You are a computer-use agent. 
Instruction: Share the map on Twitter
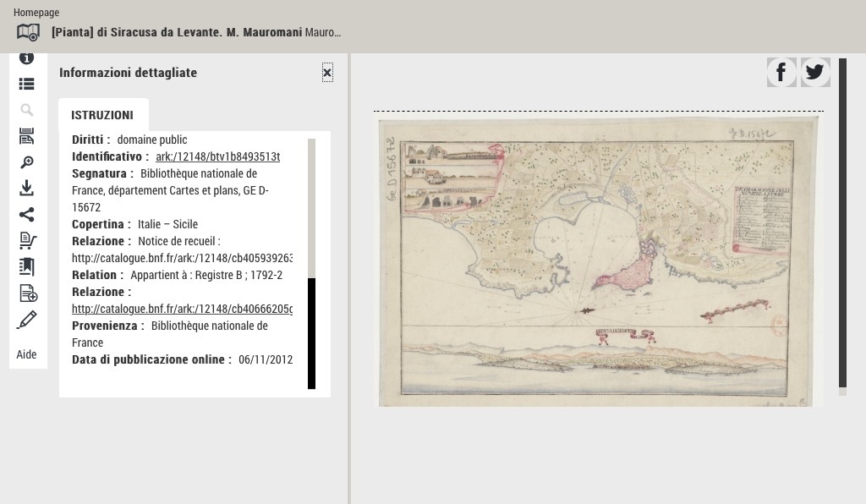tap(815, 73)
